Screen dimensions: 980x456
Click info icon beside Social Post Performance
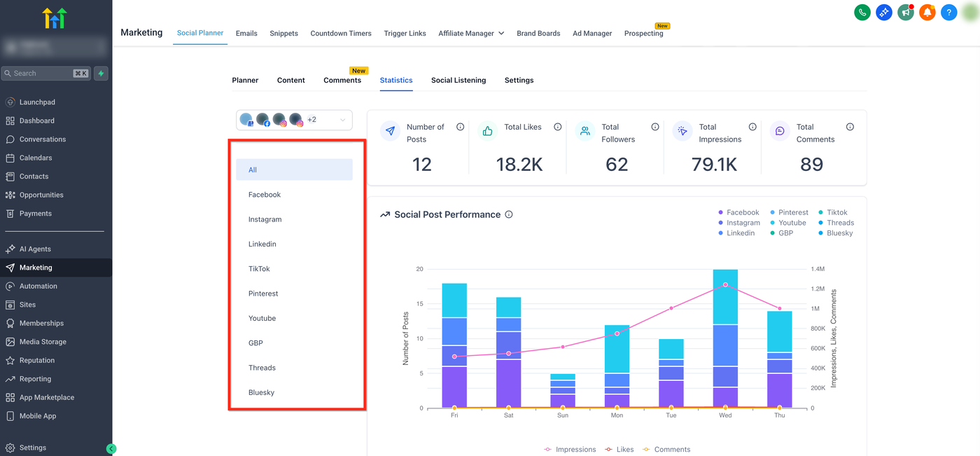[509, 214]
